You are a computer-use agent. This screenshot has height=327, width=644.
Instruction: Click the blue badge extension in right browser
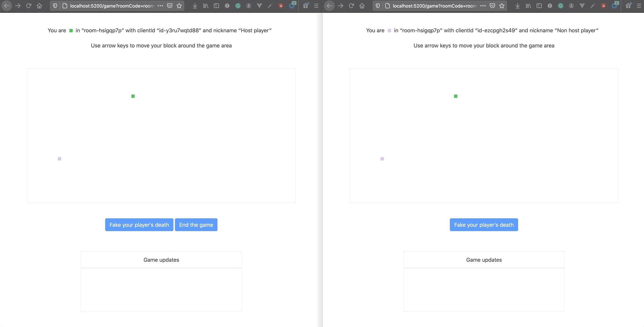[615, 5]
